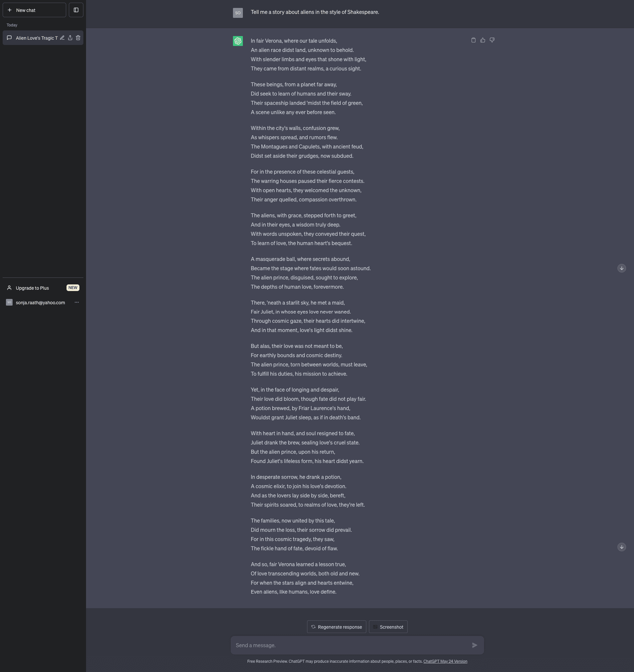
Task: Delete chat using the trash icon
Action: (78, 38)
